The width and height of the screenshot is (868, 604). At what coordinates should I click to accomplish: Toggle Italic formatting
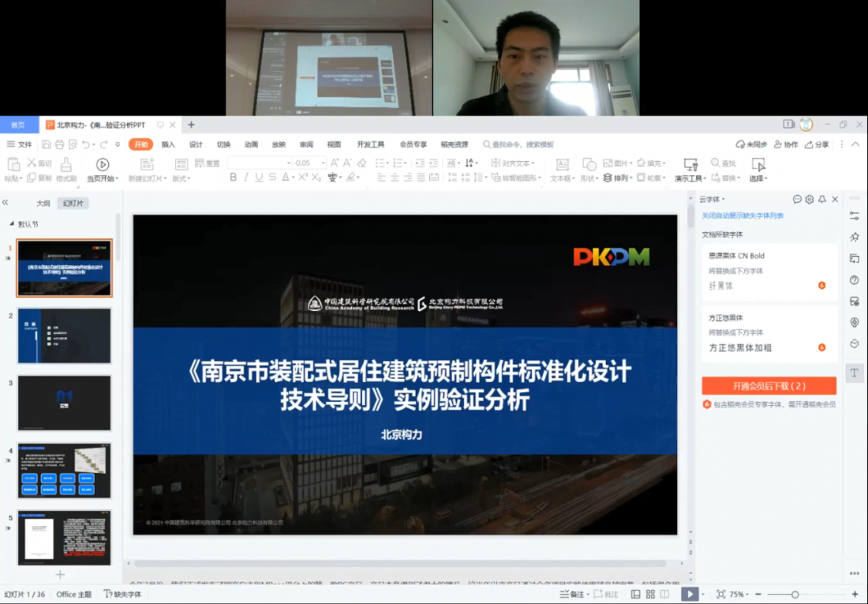245,178
